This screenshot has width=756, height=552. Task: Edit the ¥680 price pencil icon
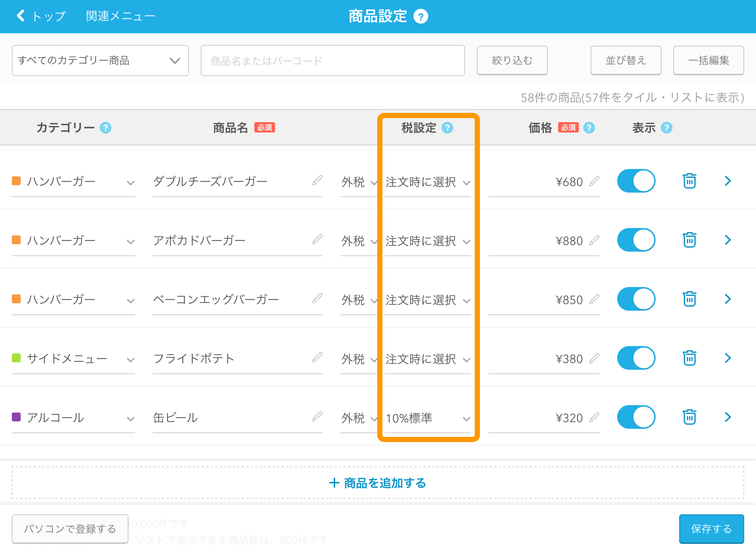tap(594, 181)
